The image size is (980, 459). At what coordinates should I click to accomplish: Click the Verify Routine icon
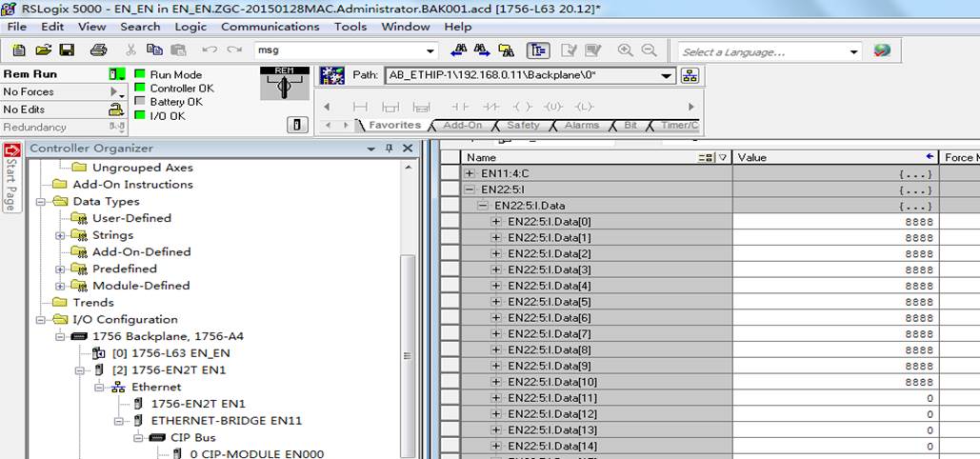(569, 50)
